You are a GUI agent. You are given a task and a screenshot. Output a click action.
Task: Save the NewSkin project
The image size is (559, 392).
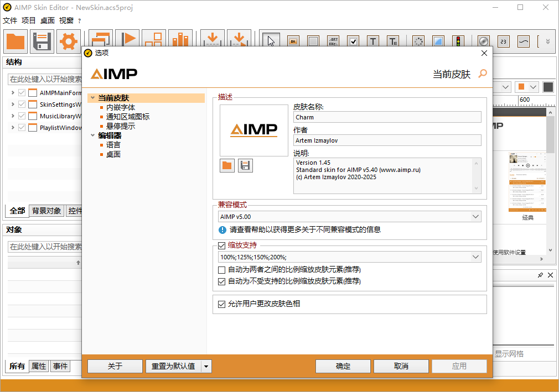pos(42,41)
